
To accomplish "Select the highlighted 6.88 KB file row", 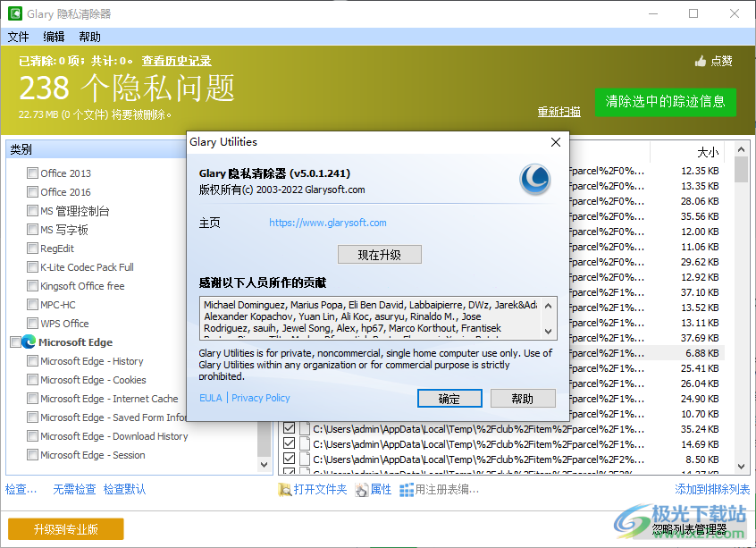I will point(646,353).
